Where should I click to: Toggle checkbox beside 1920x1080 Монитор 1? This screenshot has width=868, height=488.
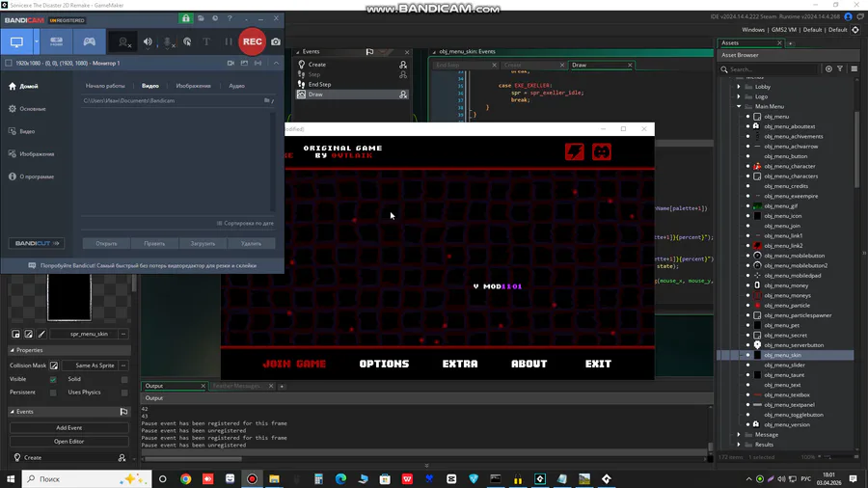[9, 63]
